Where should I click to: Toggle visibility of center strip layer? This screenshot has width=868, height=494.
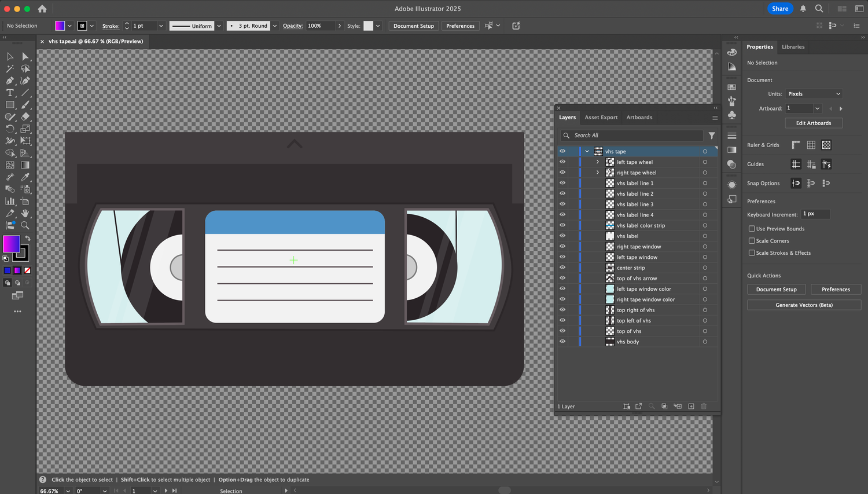[x=562, y=268]
